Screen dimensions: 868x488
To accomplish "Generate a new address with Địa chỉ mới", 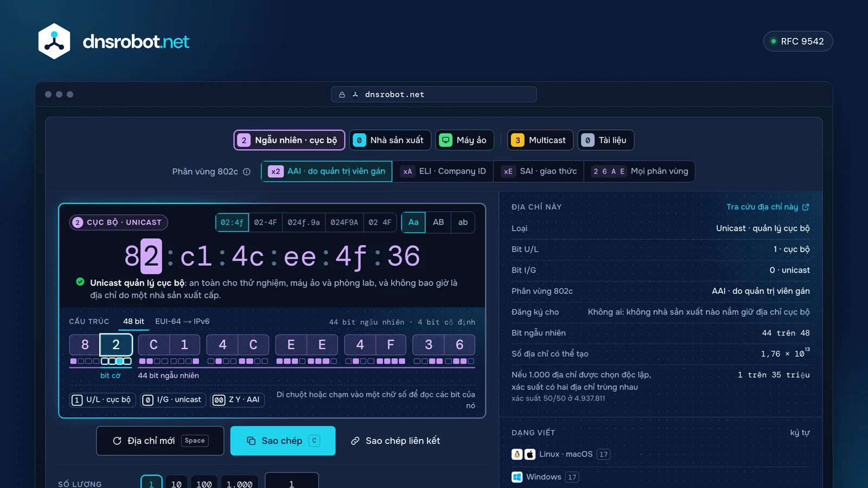I will tap(160, 441).
